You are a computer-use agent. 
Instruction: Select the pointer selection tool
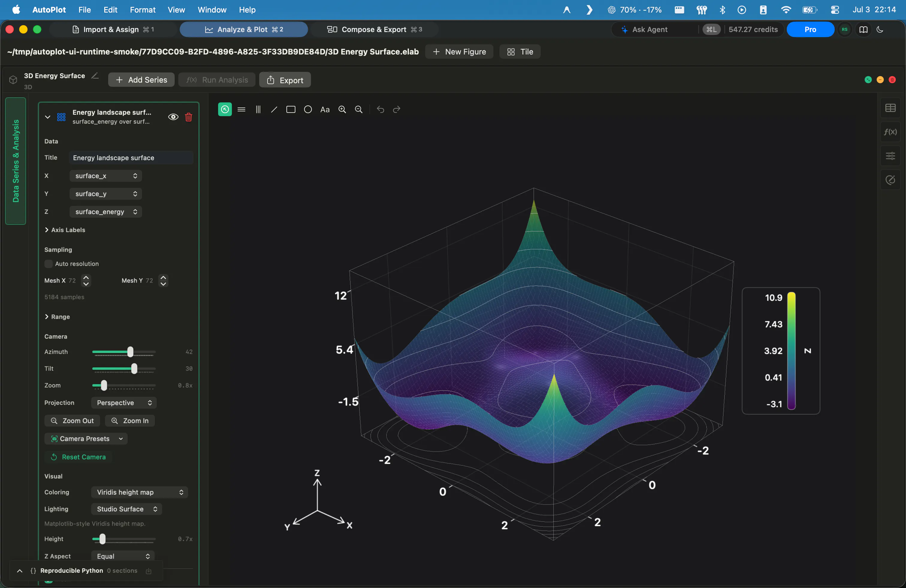pos(225,110)
